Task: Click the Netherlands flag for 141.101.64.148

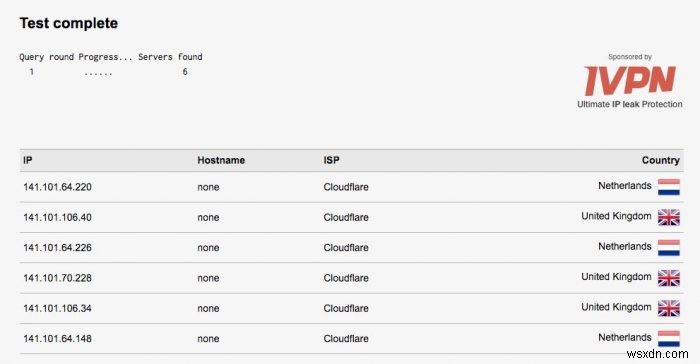Action: [x=669, y=339]
